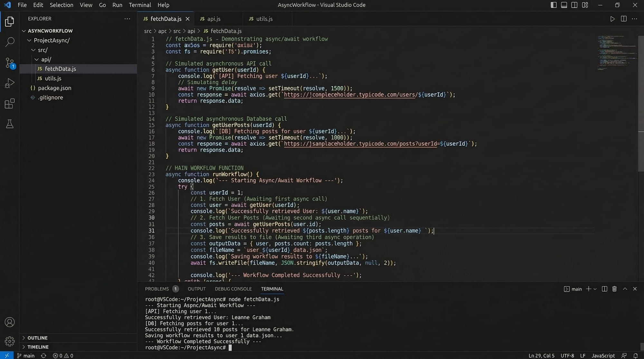Open the Manage settings gear
The width and height of the screenshot is (644, 359).
10,341
